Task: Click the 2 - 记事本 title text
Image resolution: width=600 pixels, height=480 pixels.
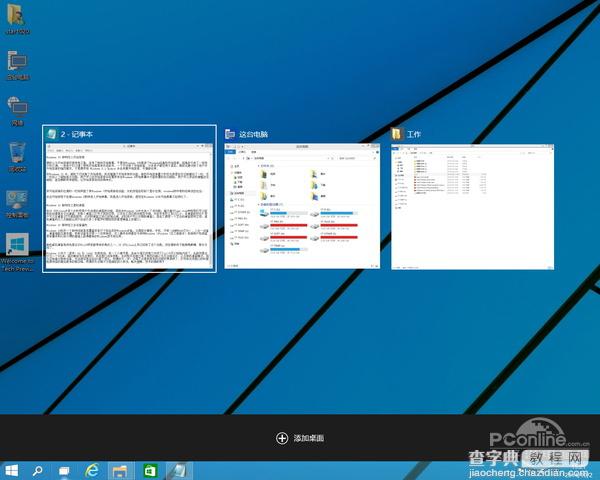Action: [x=77, y=134]
